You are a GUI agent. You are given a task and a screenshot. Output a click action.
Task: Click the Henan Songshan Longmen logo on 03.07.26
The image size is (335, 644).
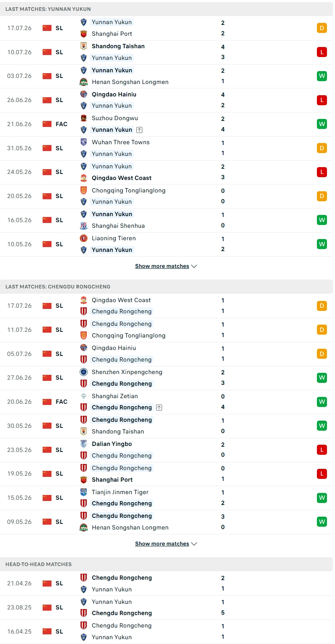tap(84, 82)
